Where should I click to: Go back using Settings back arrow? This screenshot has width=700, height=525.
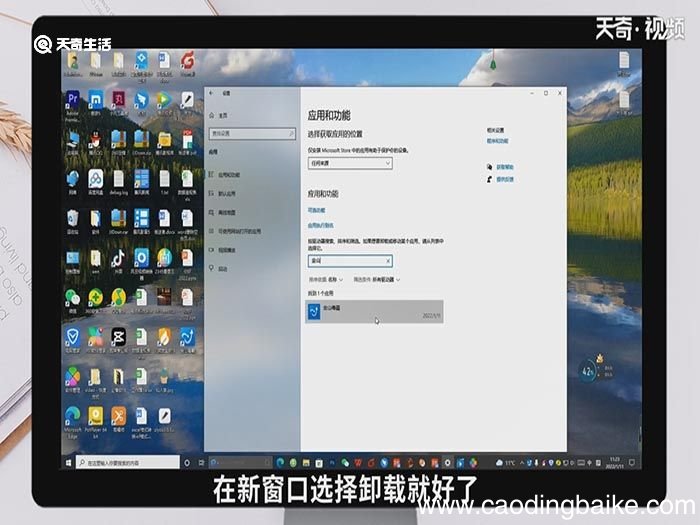coord(212,93)
